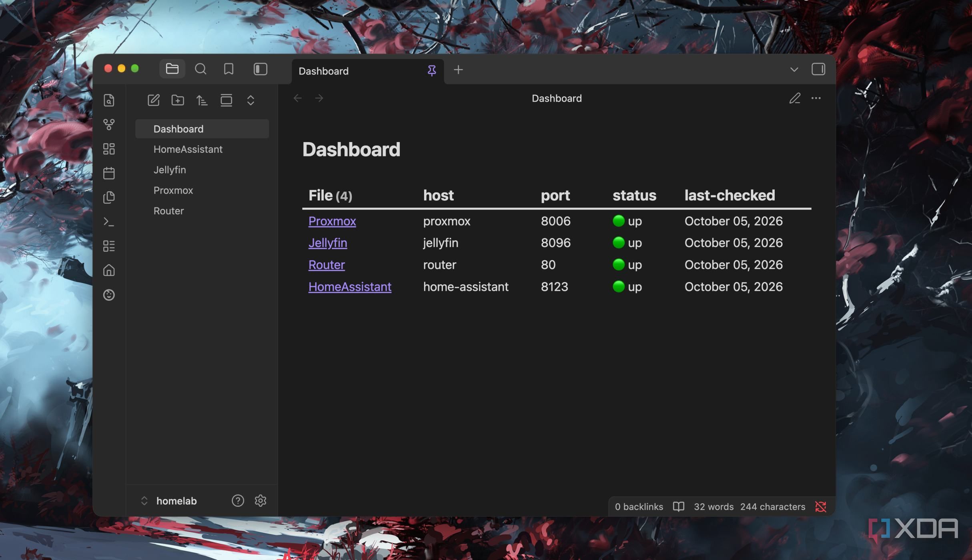The height and width of the screenshot is (560, 972).
Task: Open quick switcher ribbon icon
Action: tap(109, 100)
